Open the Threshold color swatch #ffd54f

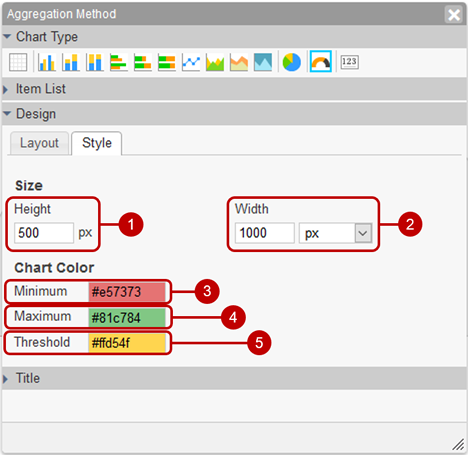tap(127, 343)
